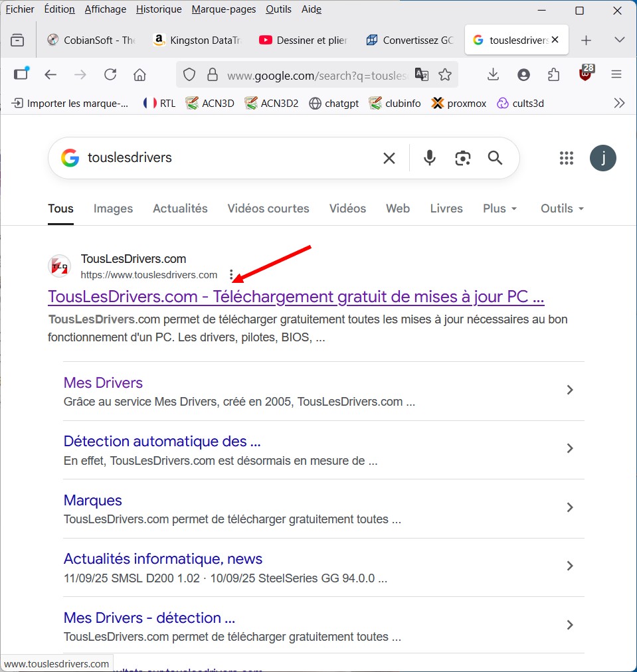Show more bookmarks with the chevron

[x=619, y=103]
